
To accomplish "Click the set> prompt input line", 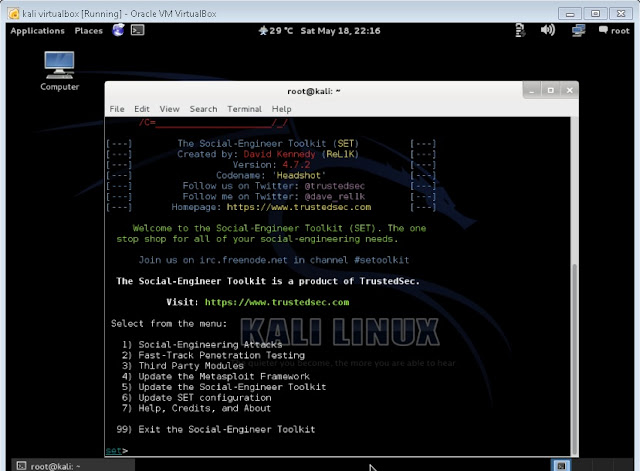I will (x=337, y=450).
